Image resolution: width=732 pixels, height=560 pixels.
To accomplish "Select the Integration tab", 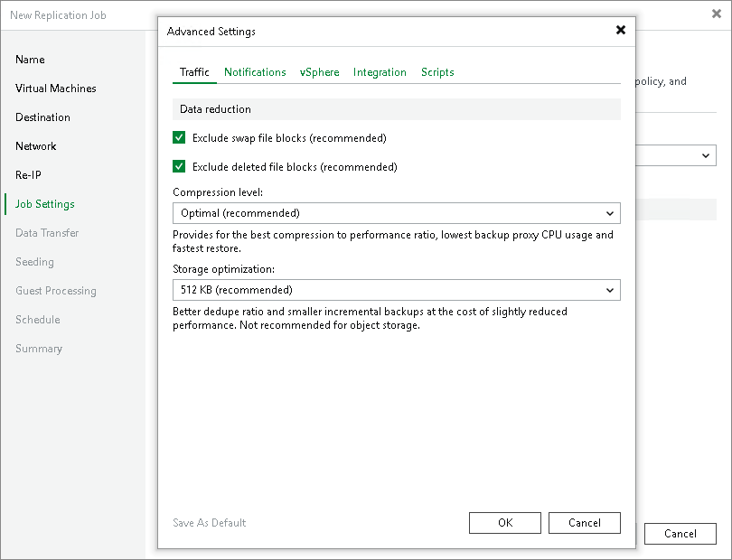I will pos(380,72).
